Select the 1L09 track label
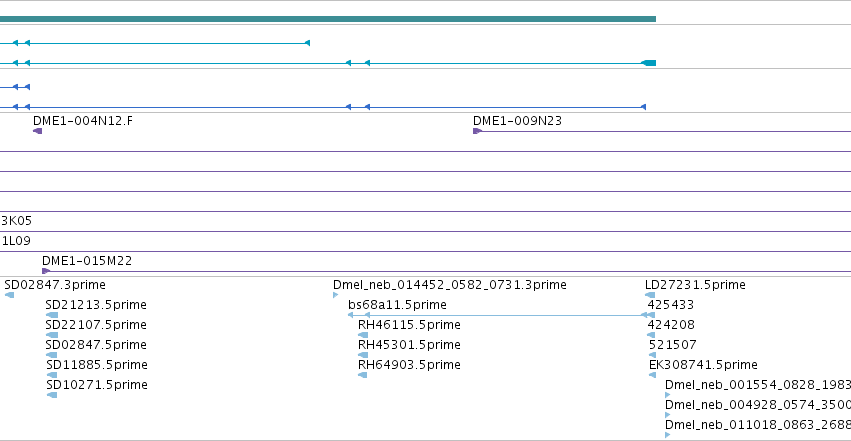Viewport: 851px width, 441px height. point(16,240)
